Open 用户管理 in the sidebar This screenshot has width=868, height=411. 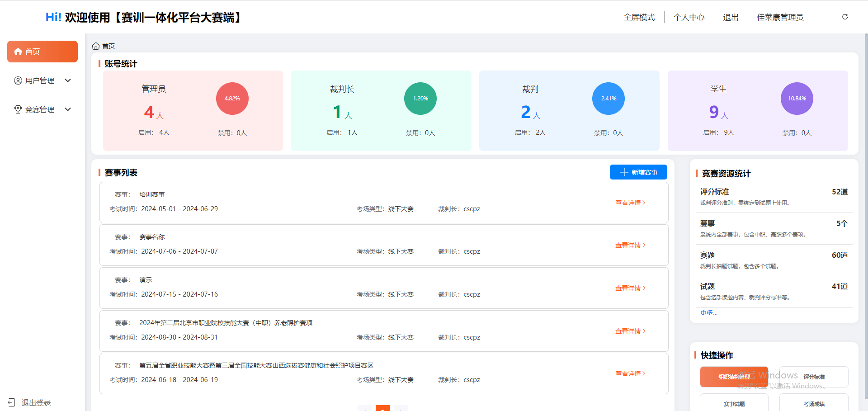point(42,80)
